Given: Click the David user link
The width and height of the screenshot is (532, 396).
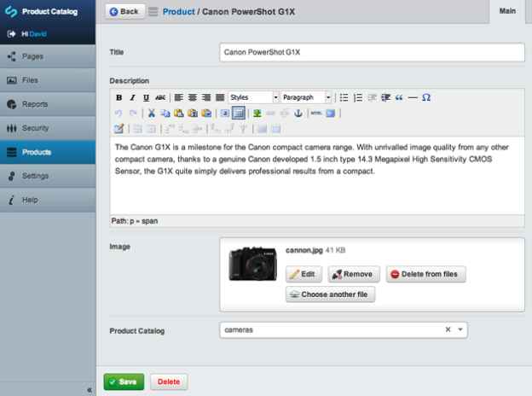Looking at the screenshot, I should point(38,34).
